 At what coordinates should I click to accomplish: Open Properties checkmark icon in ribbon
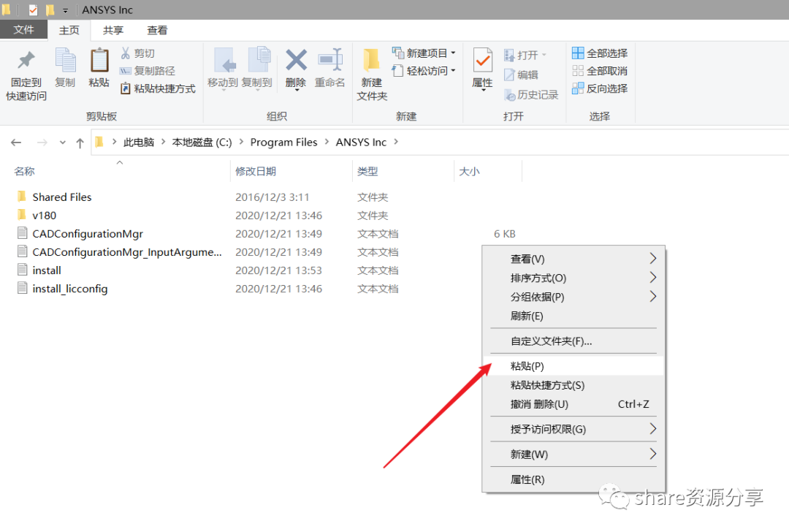coord(483,61)
